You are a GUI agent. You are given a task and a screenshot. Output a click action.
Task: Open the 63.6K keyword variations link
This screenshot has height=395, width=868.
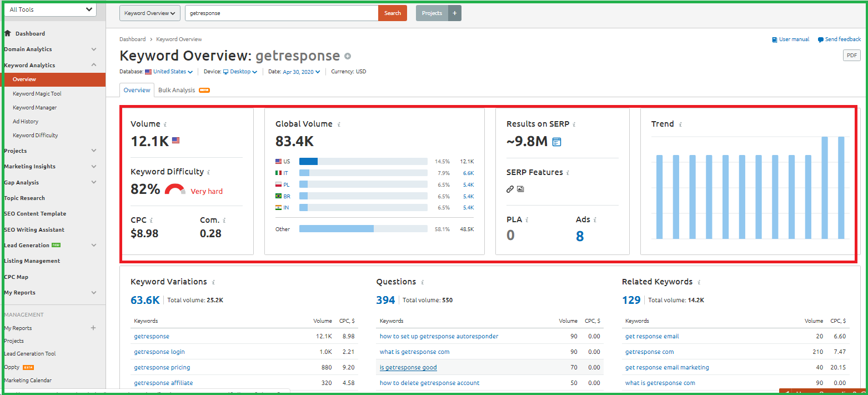click(145, 300)
